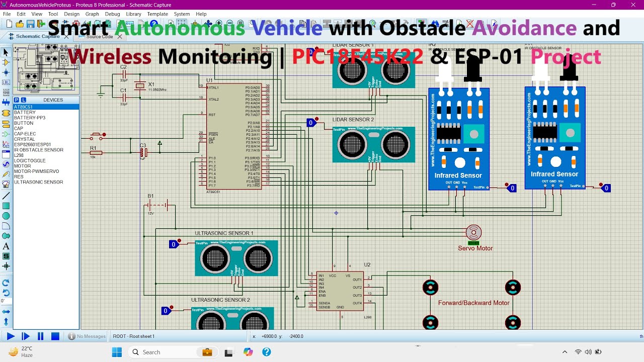This screenshot has width=644, height=362.
Task: Select the 2D Graphics Arc tool
Action: pos(6,226)
